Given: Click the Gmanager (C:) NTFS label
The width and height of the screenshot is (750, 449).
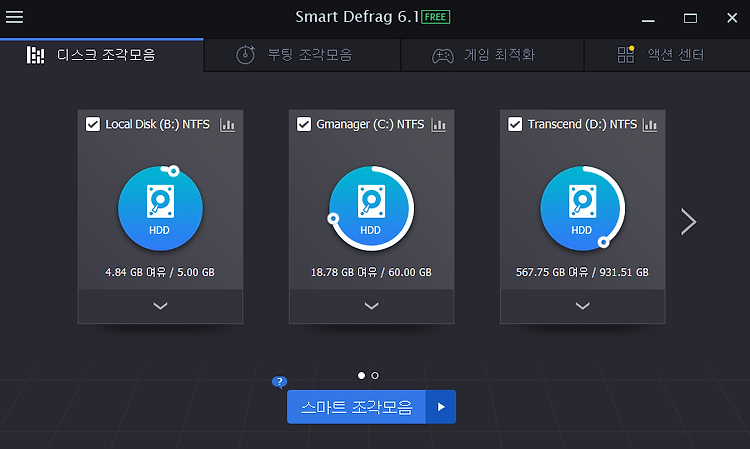Looking at the screenshot, I should click(370, 124).
